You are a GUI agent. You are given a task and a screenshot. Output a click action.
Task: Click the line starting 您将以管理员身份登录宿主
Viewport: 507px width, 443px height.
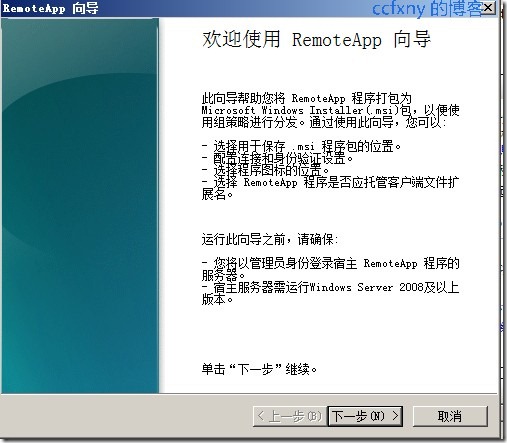tap(331, 263)
